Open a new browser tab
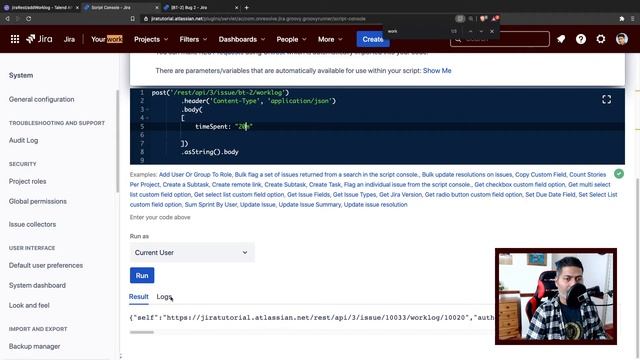The height and width of the screenshot is (360, 640). [247, 7]
